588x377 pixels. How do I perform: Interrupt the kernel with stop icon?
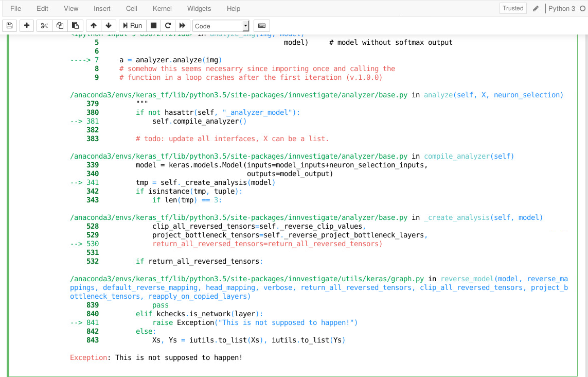coord(153,26)
